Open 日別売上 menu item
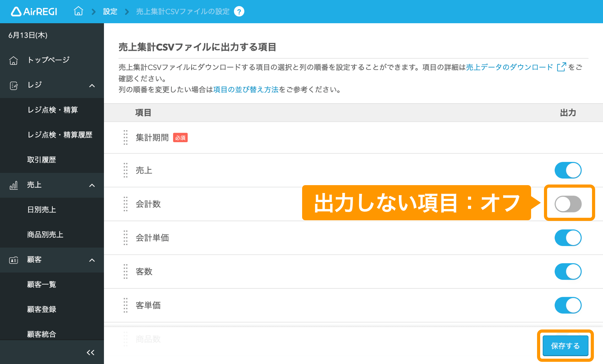 pos(41,210)
